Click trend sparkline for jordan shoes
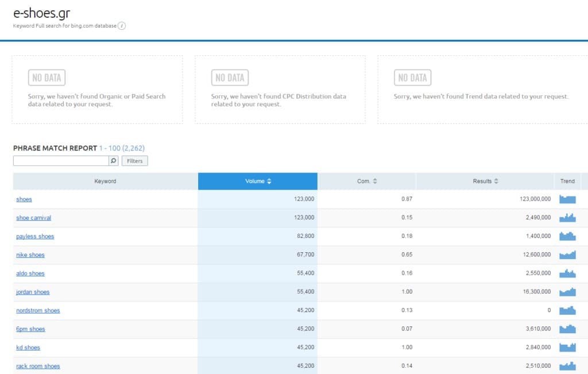Screen dimensions: 588x374 point(567,292)
